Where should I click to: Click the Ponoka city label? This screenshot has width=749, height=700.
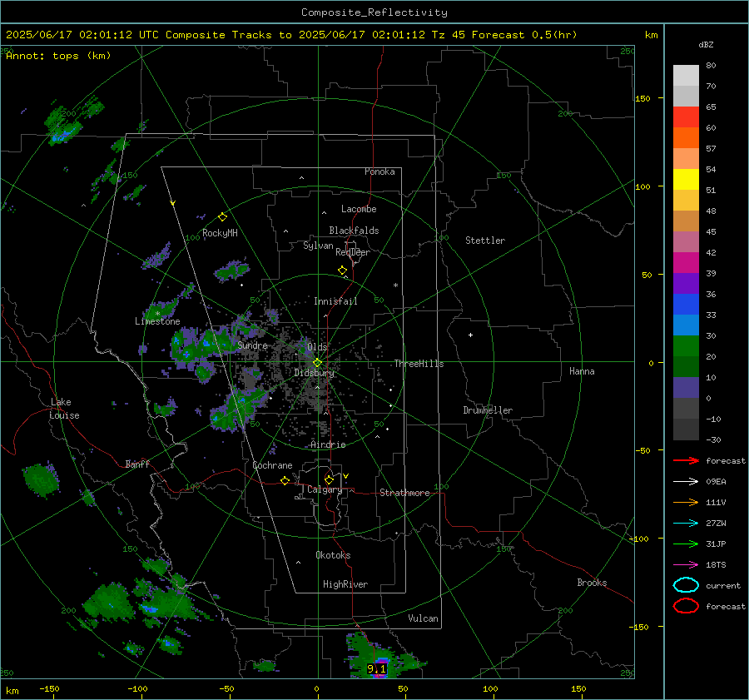click(379, 171)
